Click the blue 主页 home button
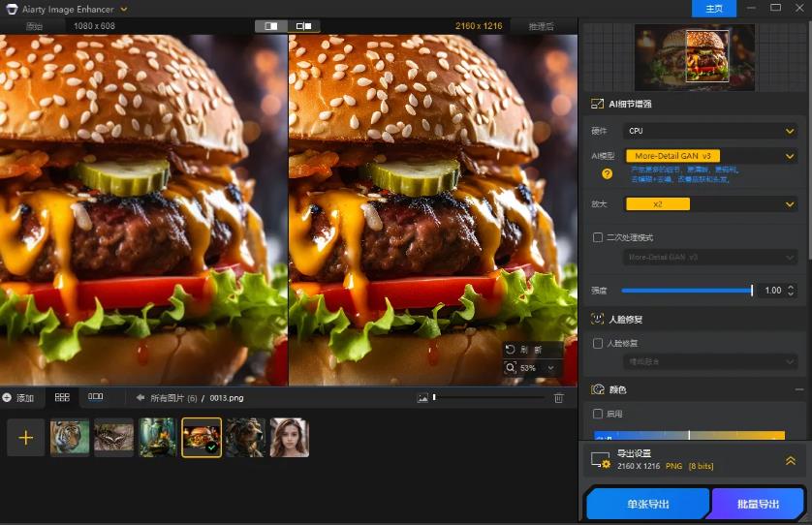812x525 pixels. 713,9
